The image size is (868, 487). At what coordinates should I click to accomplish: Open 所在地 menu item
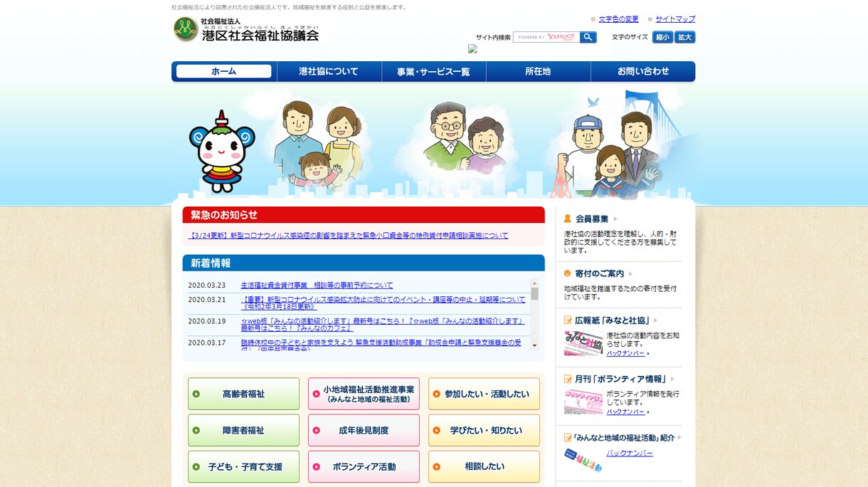(x=538, y=71)
